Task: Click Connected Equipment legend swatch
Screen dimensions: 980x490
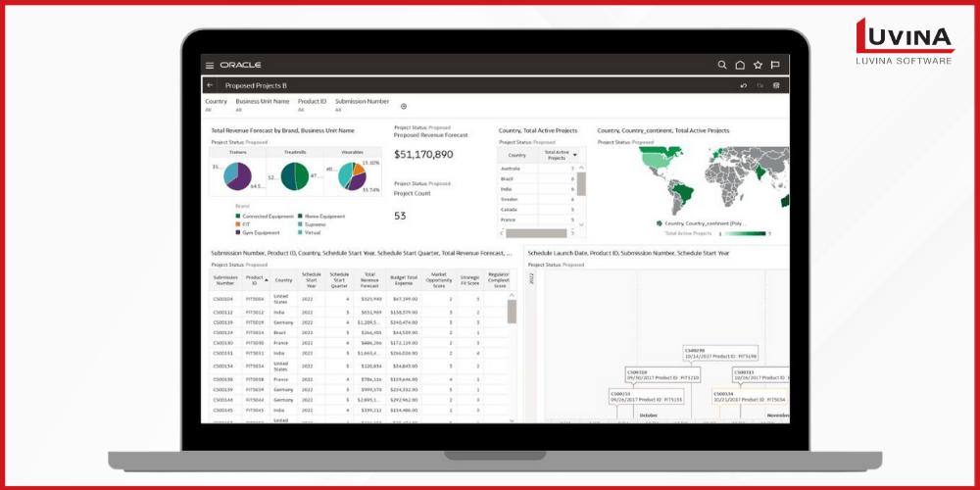Action: tap(237, 217)
